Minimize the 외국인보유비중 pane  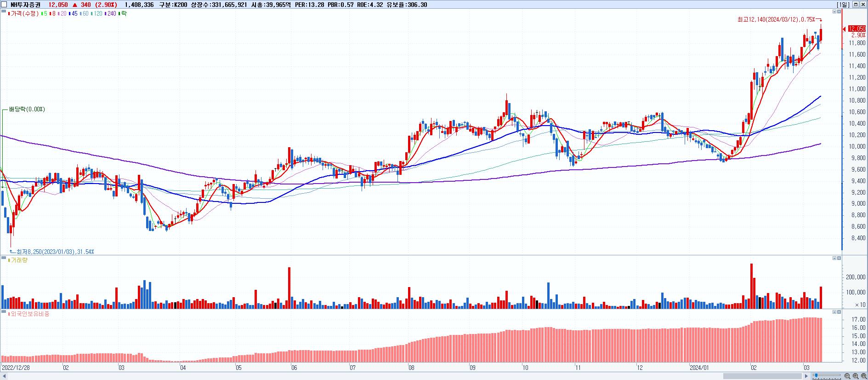coord(834,312)
